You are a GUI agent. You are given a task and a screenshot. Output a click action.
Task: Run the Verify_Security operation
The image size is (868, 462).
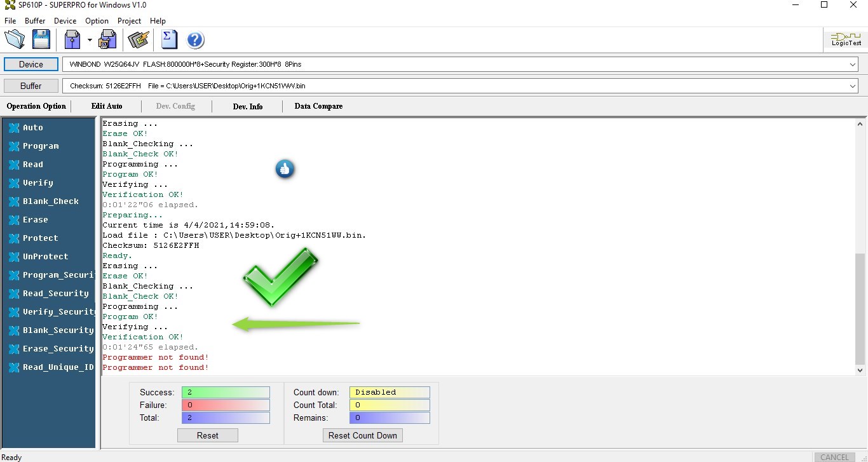pos(52,312)
